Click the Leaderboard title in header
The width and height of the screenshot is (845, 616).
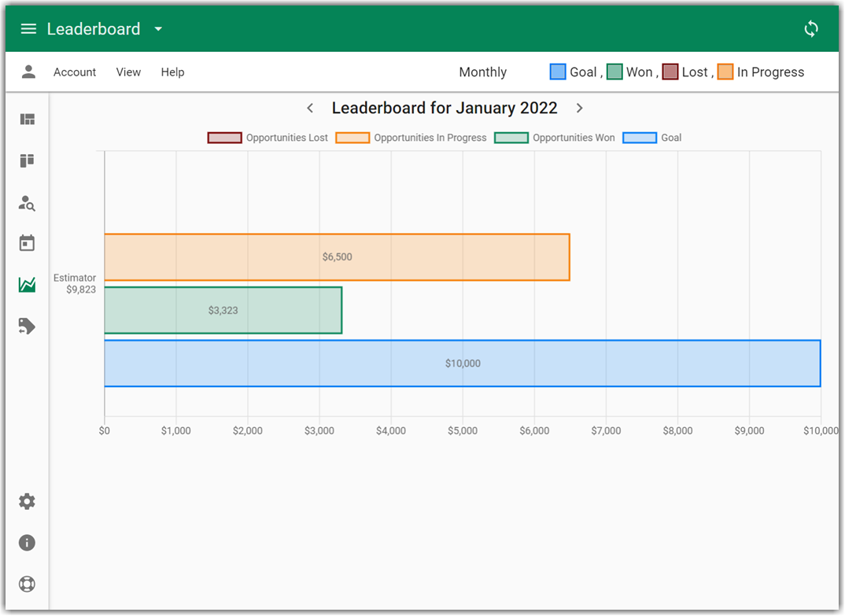[x=94, y=29]
